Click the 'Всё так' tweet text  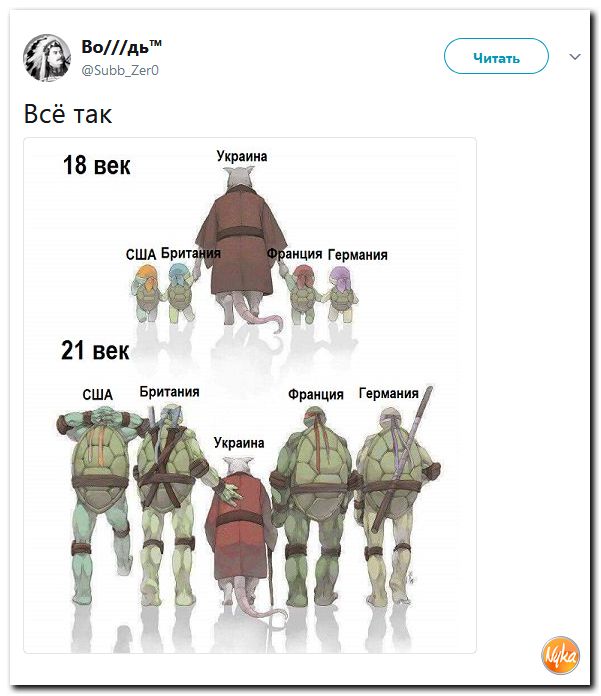coord(68,114)
